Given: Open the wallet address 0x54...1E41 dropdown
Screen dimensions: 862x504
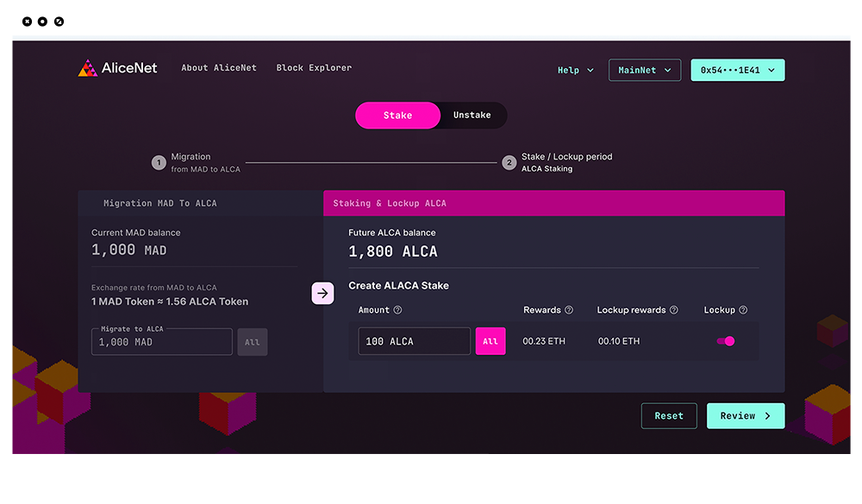Looking at the screenshot, I should [x=737, y=71].
